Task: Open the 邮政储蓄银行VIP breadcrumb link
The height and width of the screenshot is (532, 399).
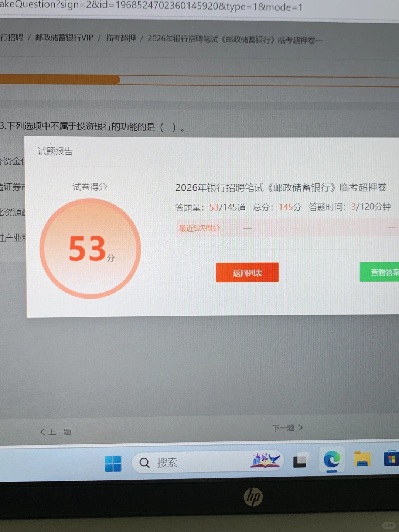Action: pos(64,38)
